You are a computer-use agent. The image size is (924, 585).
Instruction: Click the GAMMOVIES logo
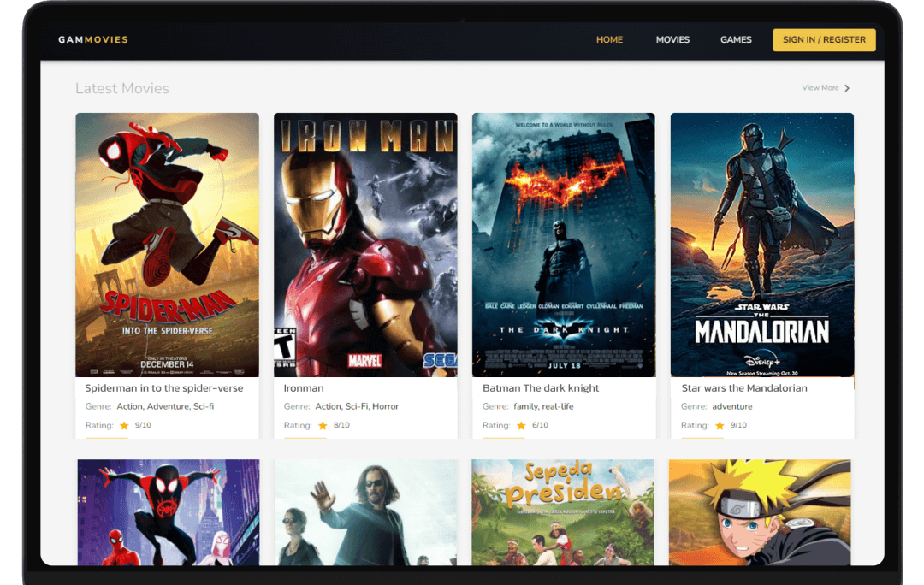93,39
